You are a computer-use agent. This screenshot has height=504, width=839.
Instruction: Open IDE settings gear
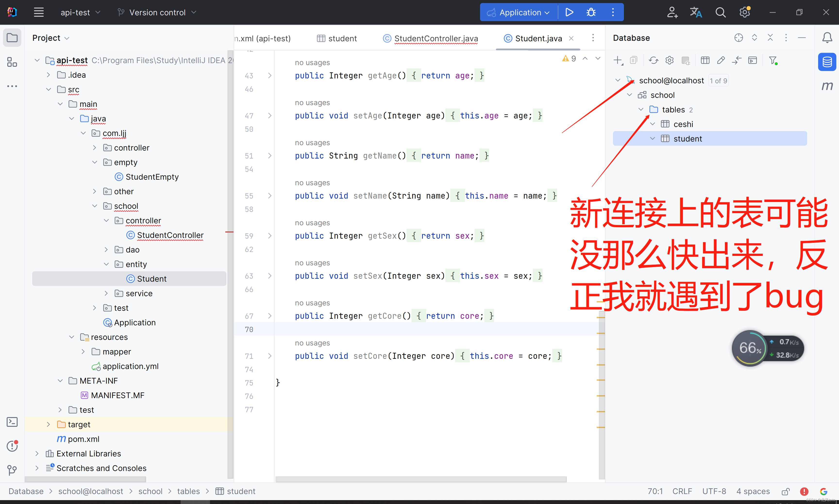[x=745, y=13]
